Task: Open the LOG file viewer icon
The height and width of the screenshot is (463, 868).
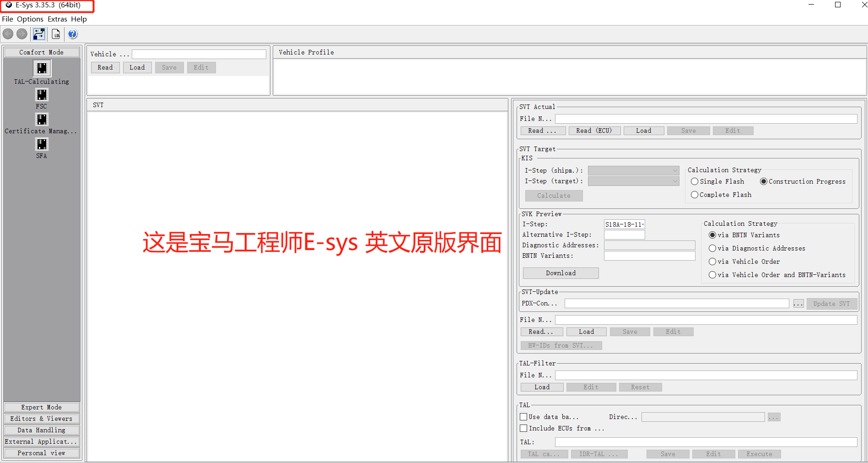Action: point(56,34)
